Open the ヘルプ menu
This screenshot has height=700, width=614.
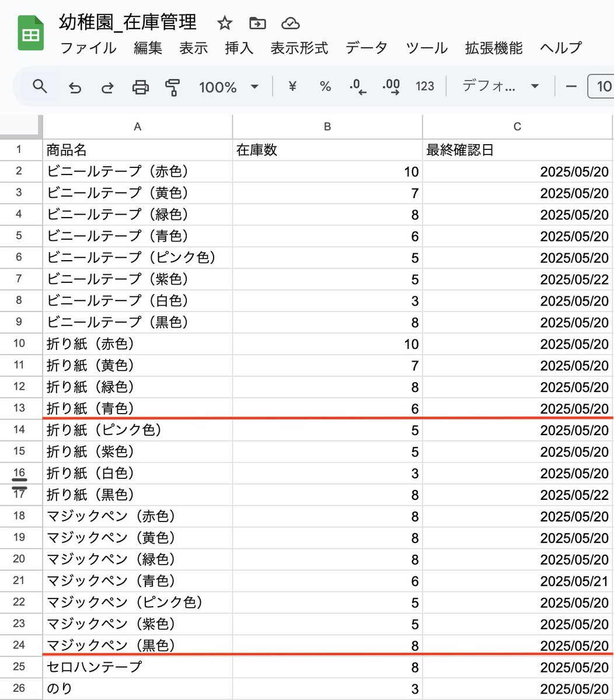pyautogui.click(x=561, y=48)
